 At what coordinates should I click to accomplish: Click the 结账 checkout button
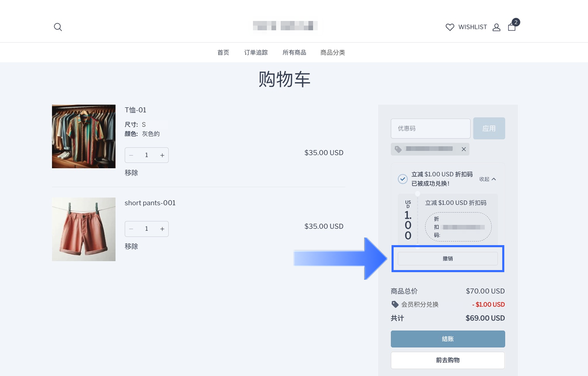pyautogui.click(x=448, y=339)
